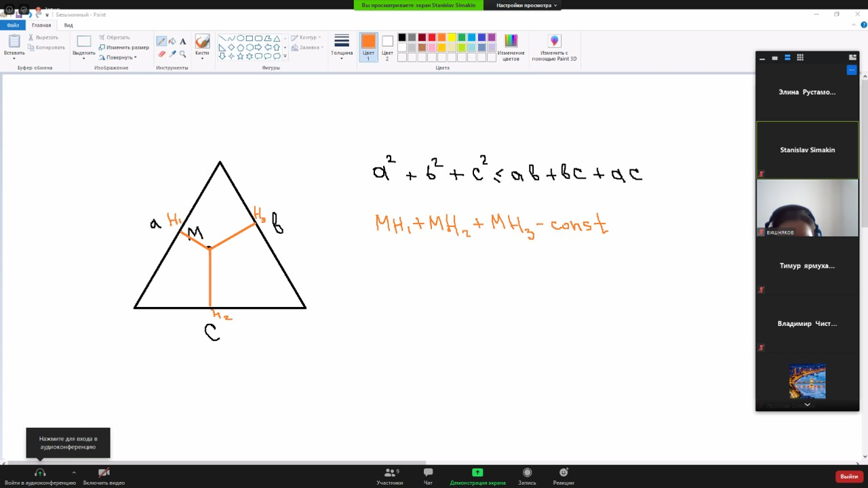Activate the Magnifier zoom tool

tap(182, 54)
